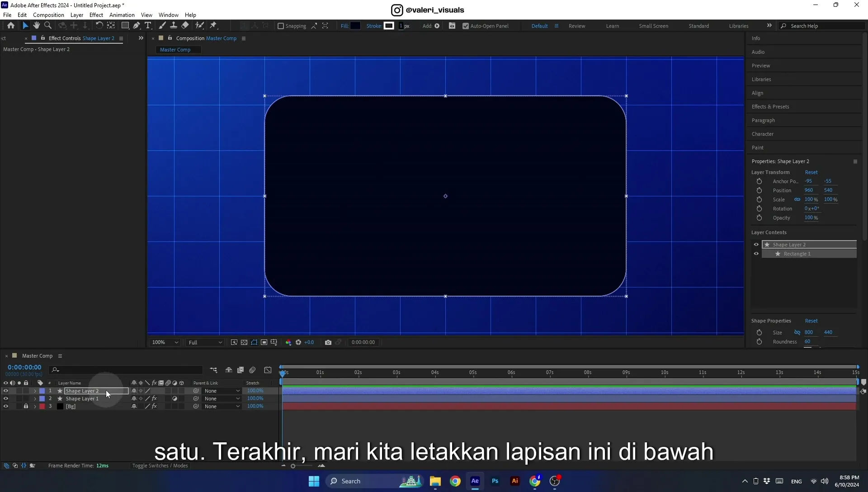868x492 pixels.
Task: Open the Animation menu
Action: pos(122,15)
